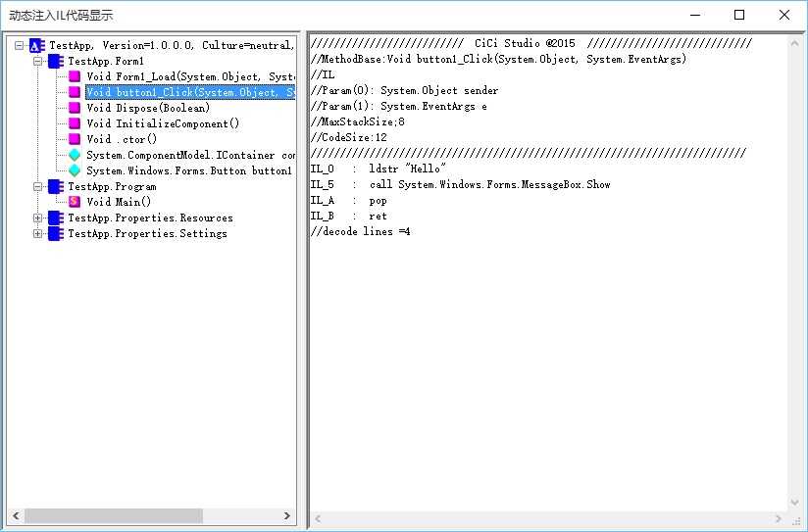Image resolution: width=808 pixels, height=532 pixels.
Task: Click code panel vertical scrollbar down arrow
Action: pos(794,503)
